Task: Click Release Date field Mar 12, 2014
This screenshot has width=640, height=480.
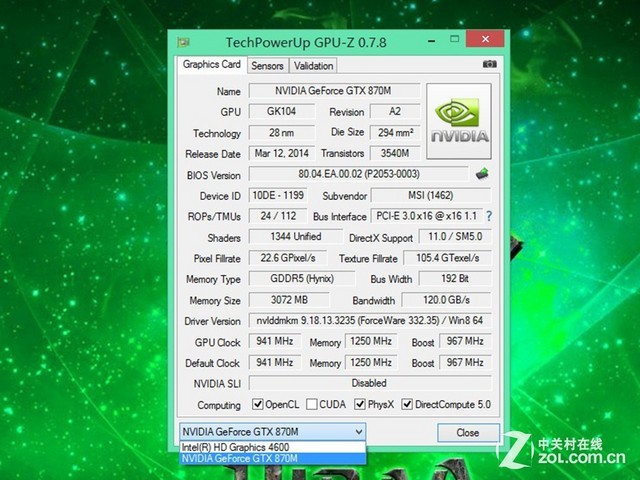Action: 282,153
